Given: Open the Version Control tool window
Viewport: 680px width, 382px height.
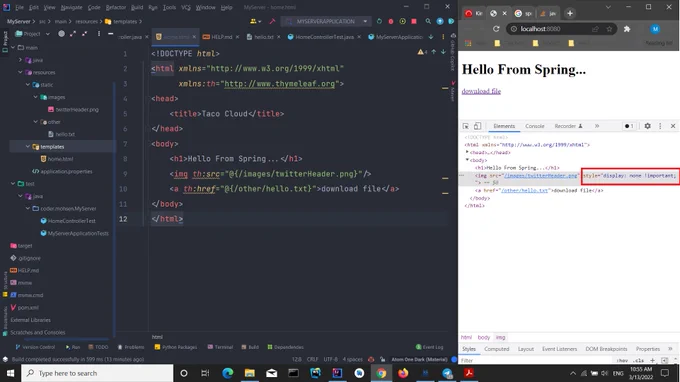Looking at the screenshot, I should tap(35, 347).
